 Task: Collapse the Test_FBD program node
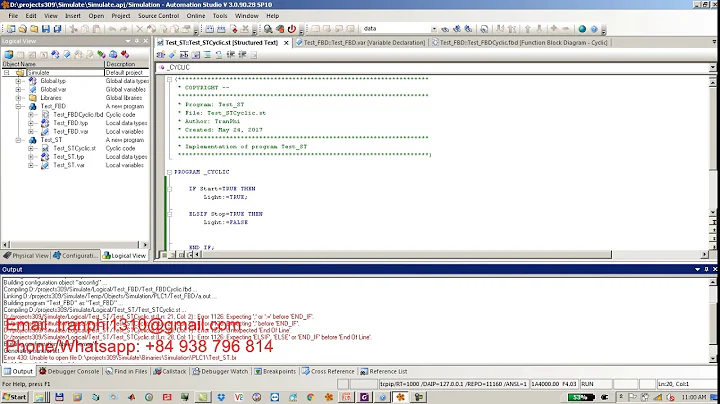point(19,106)
